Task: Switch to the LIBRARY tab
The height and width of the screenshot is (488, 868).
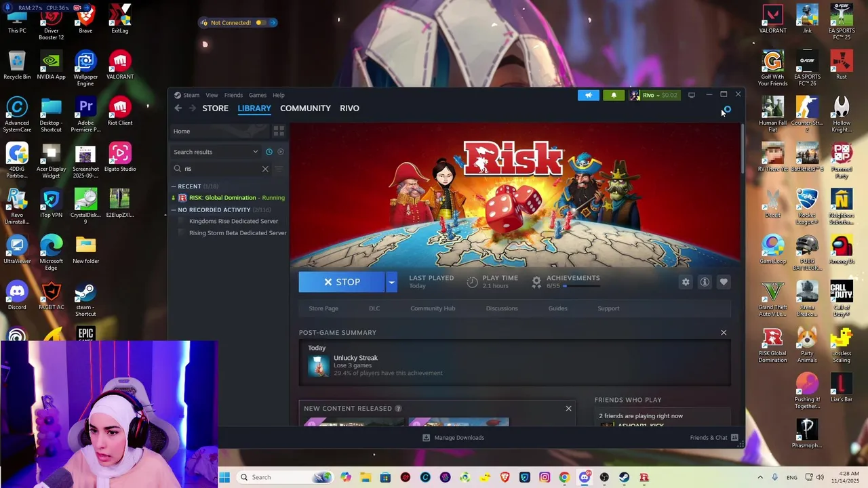Action: coord(254,108)
